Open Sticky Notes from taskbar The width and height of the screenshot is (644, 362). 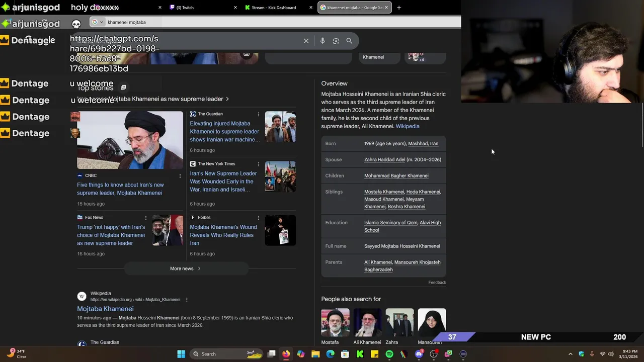coord(374,354)
